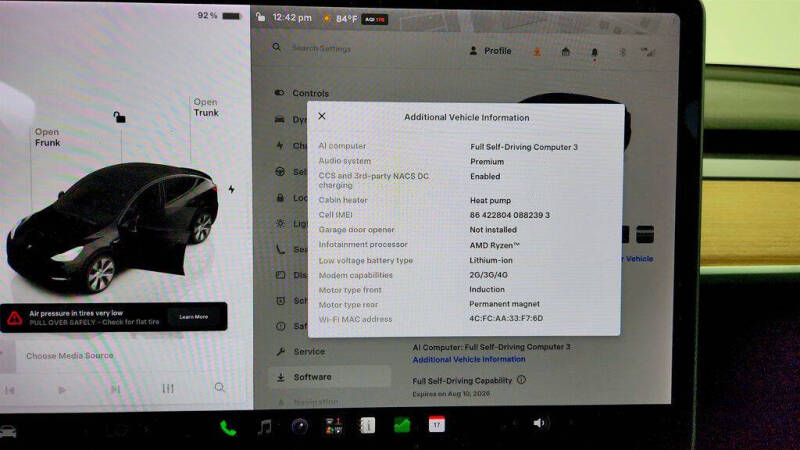Close the Additional Vehicle Information dialog
The width and height of the screenshot is (800, 450).
[322, 116]
